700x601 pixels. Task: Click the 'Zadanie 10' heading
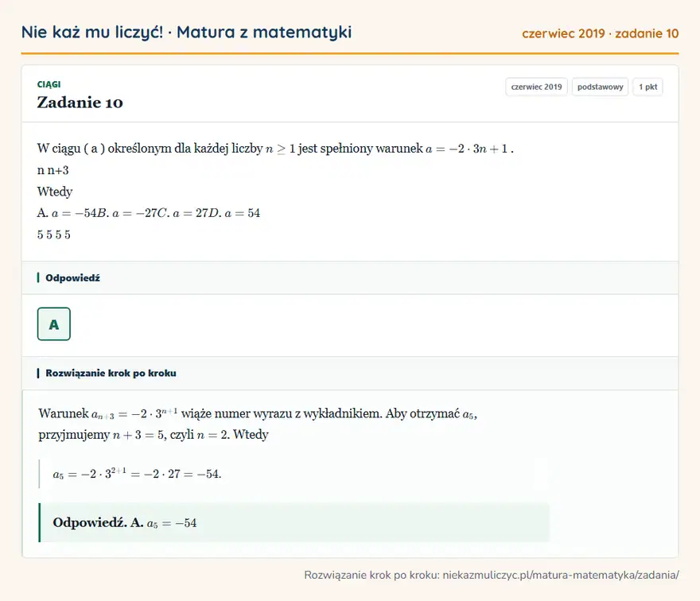pyautogui.click(x=80, y=103)
